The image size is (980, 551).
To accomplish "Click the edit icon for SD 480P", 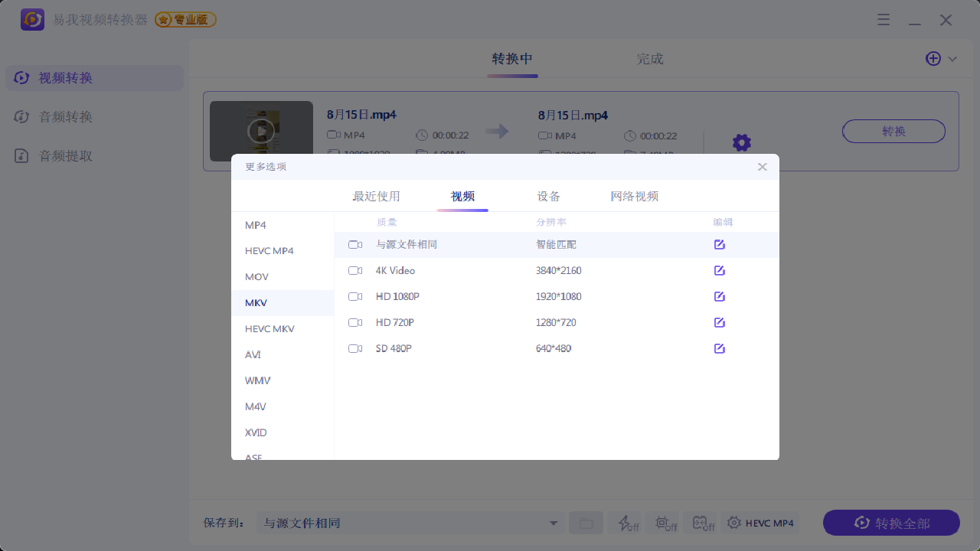I will [x=719, y=349].
